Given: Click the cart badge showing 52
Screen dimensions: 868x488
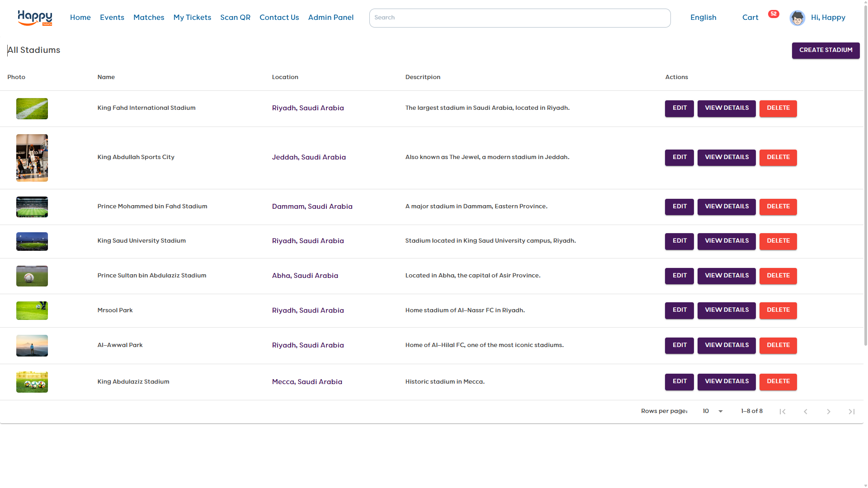Looking at the screenshot, I should point(774,14).
